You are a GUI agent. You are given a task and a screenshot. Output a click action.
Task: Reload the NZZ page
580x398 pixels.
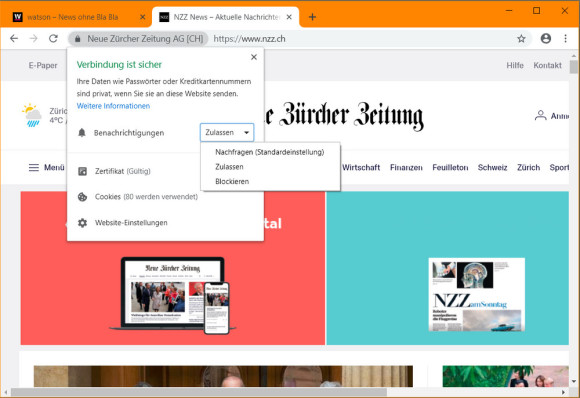pos(53,38)
